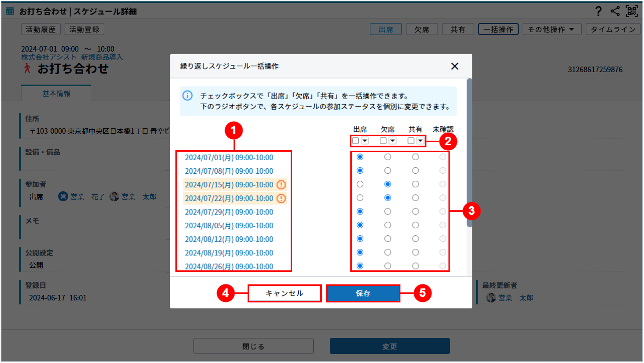644x363 pixels.
Task: Check the 欠席 bulk checkbox
Action: pyautogui.click(x=383, y=141)
